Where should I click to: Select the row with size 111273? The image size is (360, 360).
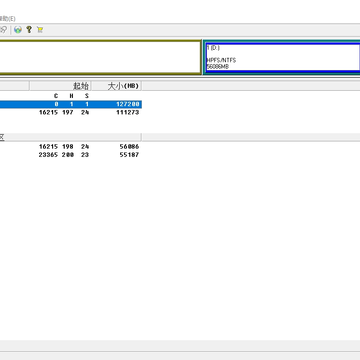(x=71, y=113)
